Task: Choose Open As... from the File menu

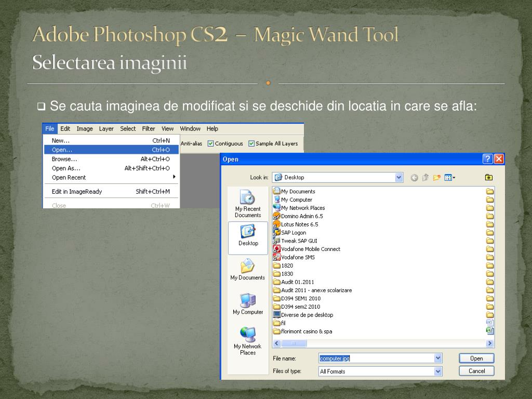Action: coord(112,168)
